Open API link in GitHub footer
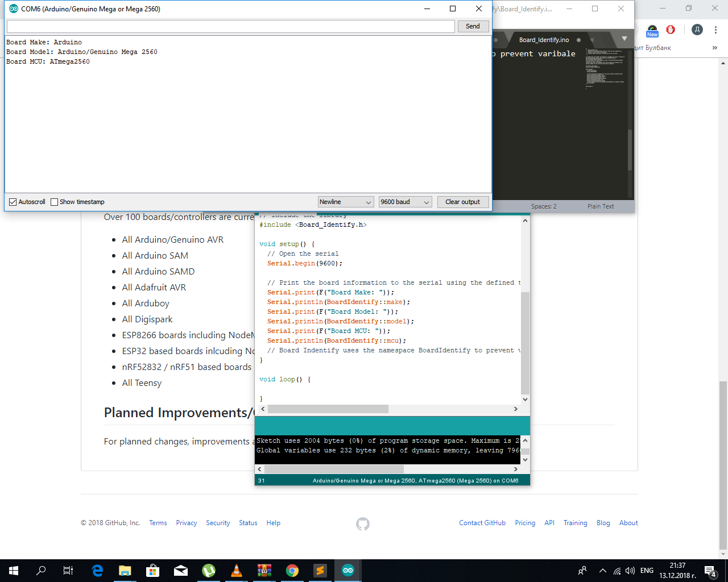728x582 pixels. tap(549, 523)
